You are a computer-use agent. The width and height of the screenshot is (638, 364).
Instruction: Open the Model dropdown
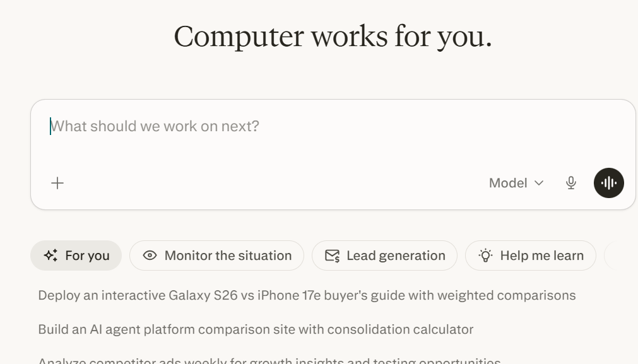(x=516, y=183)
